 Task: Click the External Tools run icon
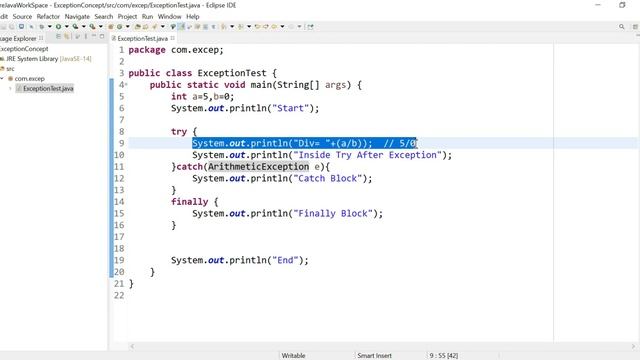[92, 27]
